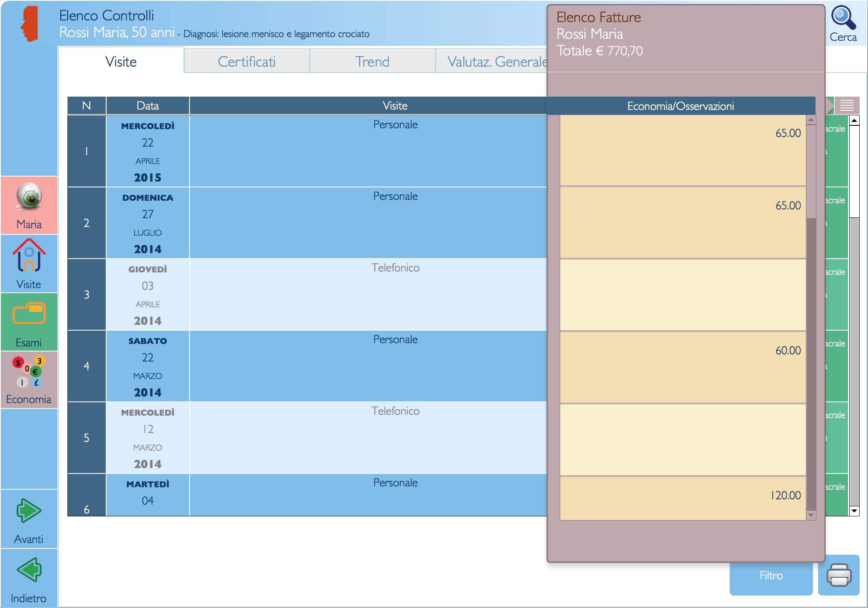The width and height of the screenshot is (868, 608).
Task: Open Maria patient eye icon
Action: pyautogui.click(x=29, y=197)
